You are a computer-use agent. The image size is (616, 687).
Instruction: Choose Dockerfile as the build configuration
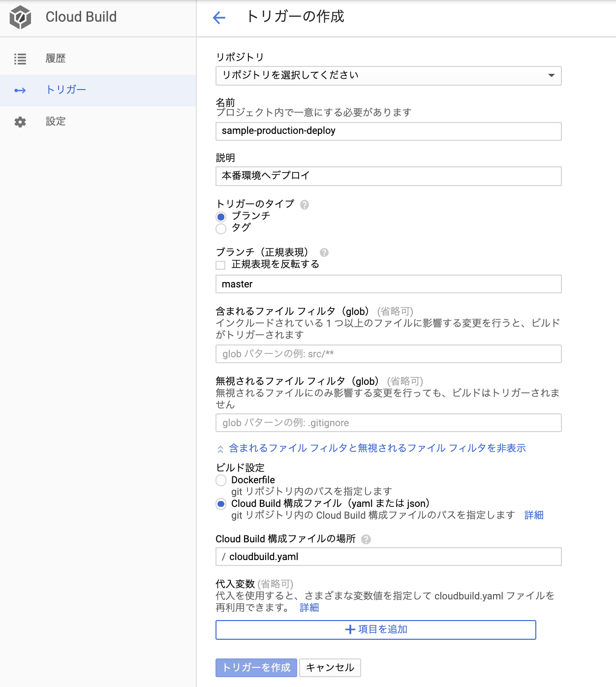(221, 480)
